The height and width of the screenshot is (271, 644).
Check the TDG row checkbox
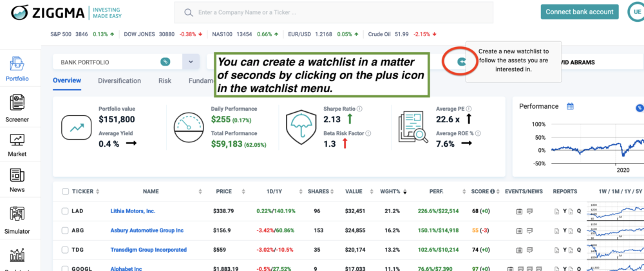coord(65,250)
